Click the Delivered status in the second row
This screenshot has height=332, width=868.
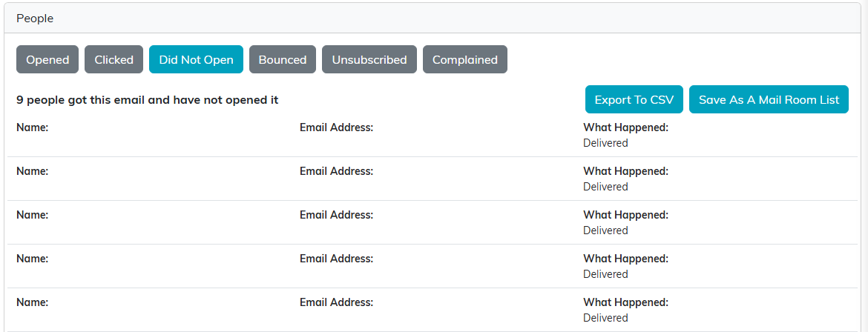coord(605,187)
